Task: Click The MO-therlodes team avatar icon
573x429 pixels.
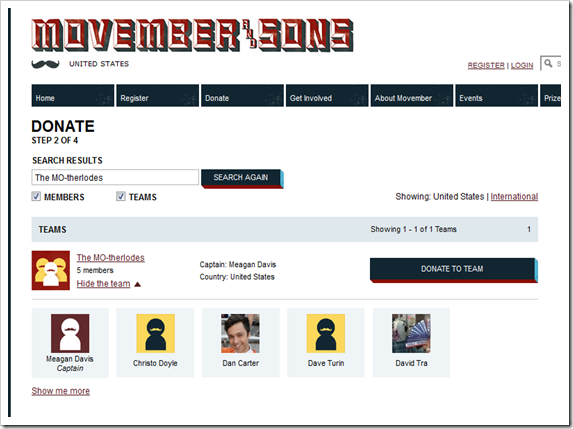Action: point(51,270)
